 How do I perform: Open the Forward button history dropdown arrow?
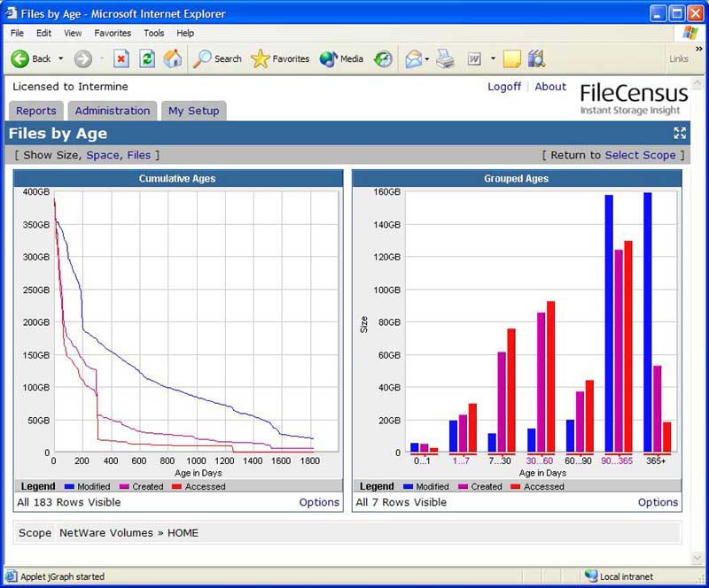pyautogui.click(x=102, y=58)
